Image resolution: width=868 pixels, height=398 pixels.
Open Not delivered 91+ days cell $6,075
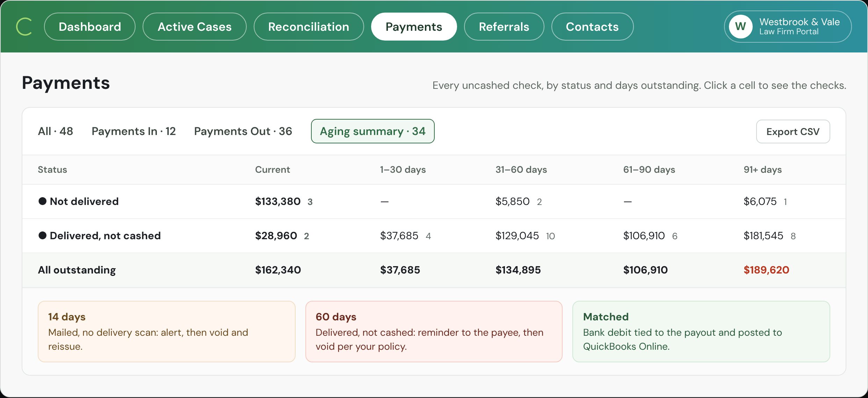click(x=765, y=201)
